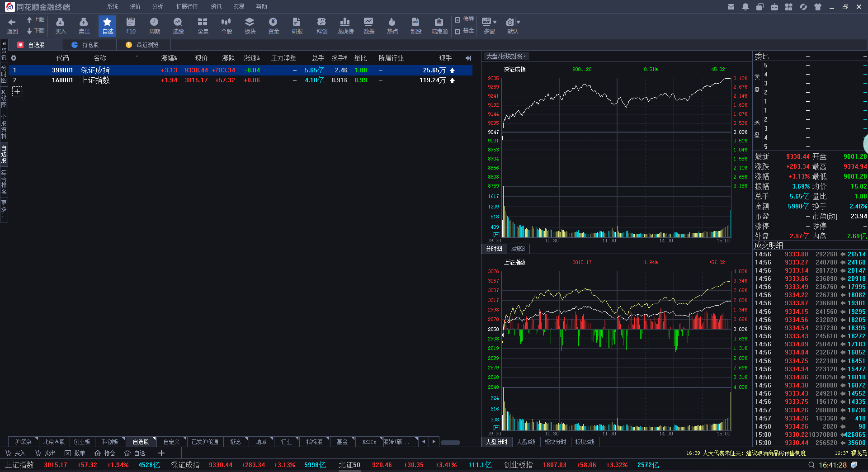Open the 资讯 sidebar tab
Image resolution: width=868 pixels, height=472 pixels.
coord(4,53)
